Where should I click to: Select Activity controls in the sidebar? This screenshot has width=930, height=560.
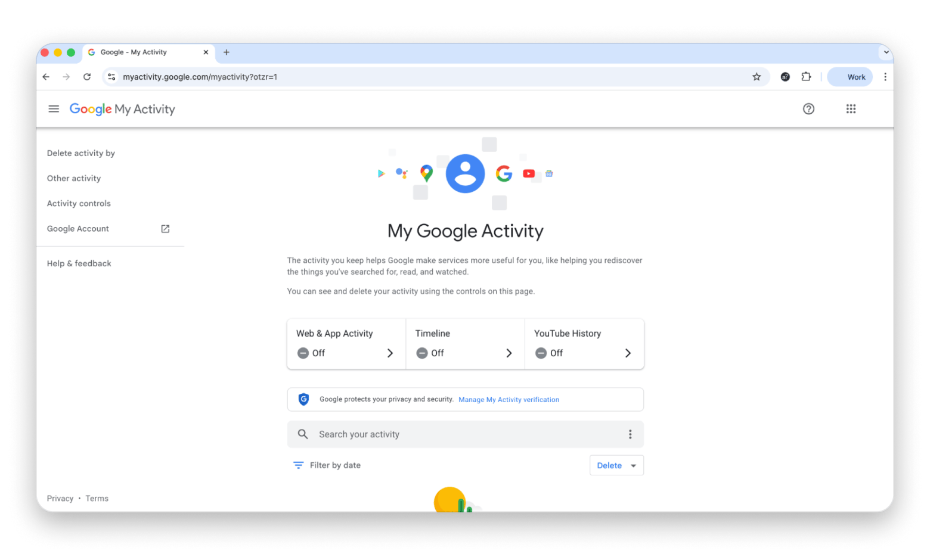(x=79, y=203)
